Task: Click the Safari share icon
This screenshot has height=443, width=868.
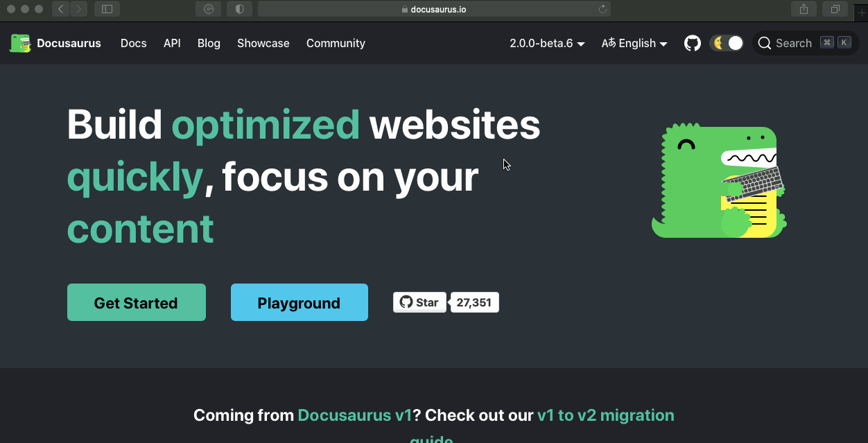Action: 804,9
